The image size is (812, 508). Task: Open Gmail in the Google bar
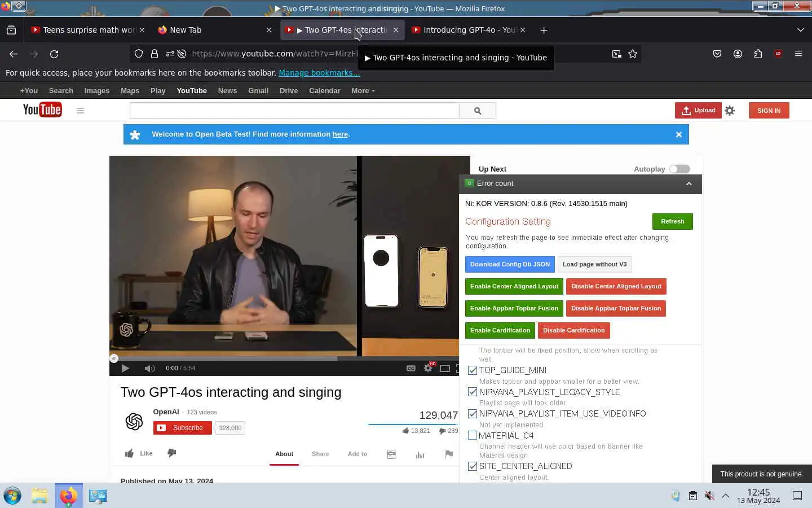(258, 90)
